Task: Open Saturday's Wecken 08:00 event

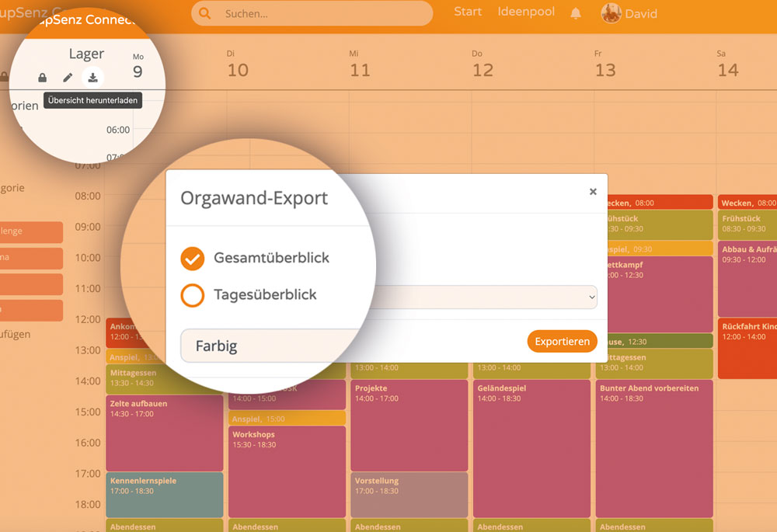Action: pyautogui.click(x=747, y=202)
